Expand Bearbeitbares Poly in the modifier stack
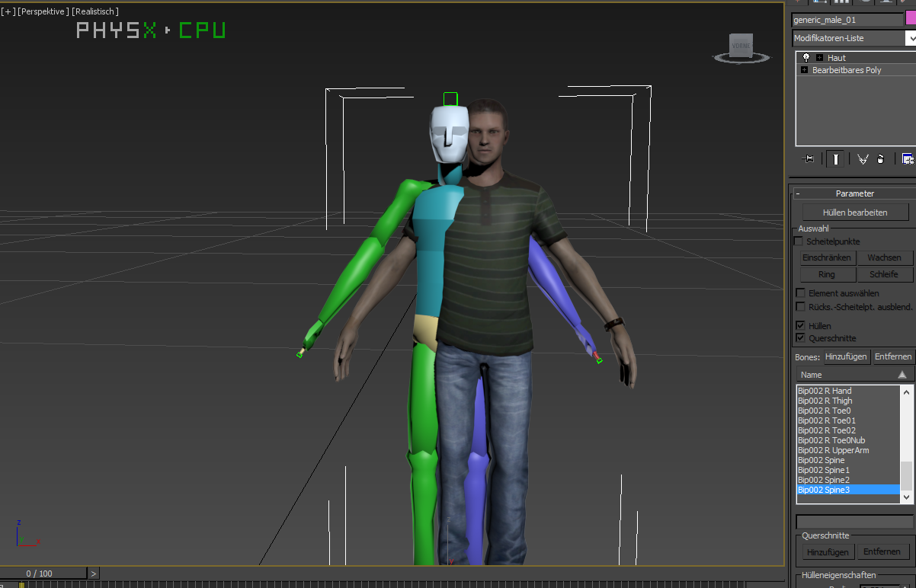This screenshot has height=588, width=916. point(805,70)
